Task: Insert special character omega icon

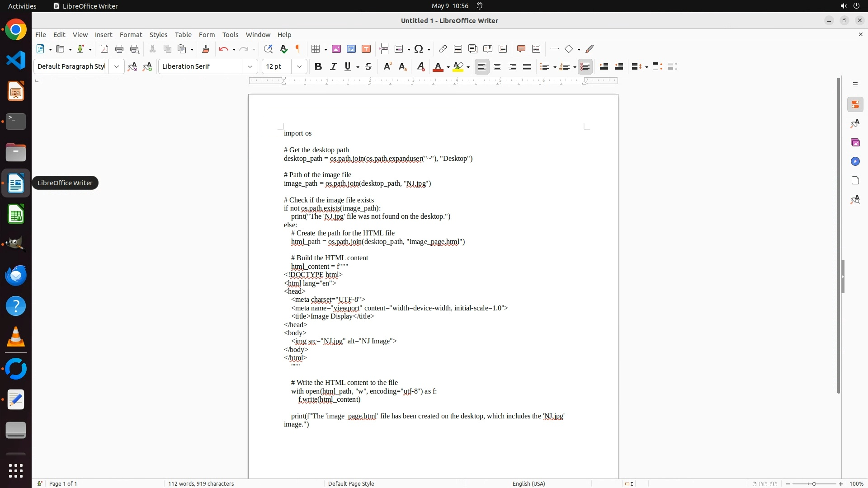Action: [x=419, y=49]
